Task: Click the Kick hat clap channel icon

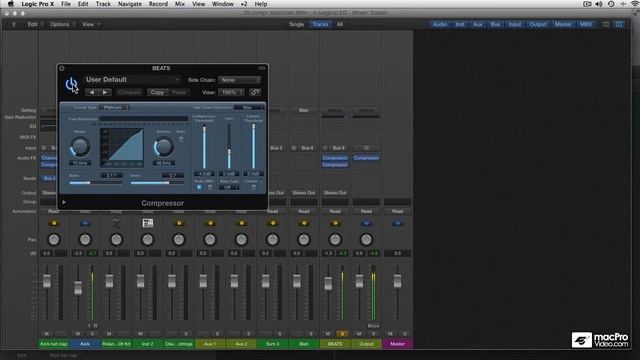Action: point(54,223)
